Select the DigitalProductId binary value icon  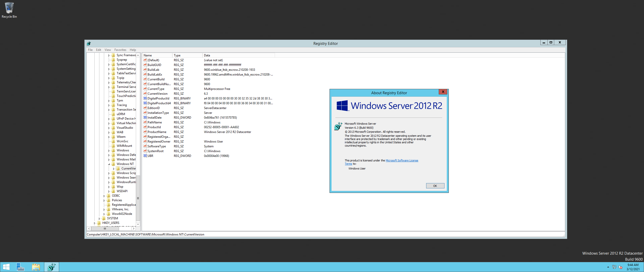pyautogui.click(x=145, y=98)
